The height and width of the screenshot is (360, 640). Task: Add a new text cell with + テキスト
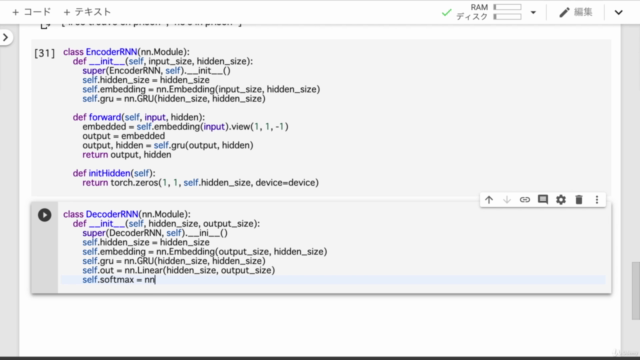coord(87,12)
